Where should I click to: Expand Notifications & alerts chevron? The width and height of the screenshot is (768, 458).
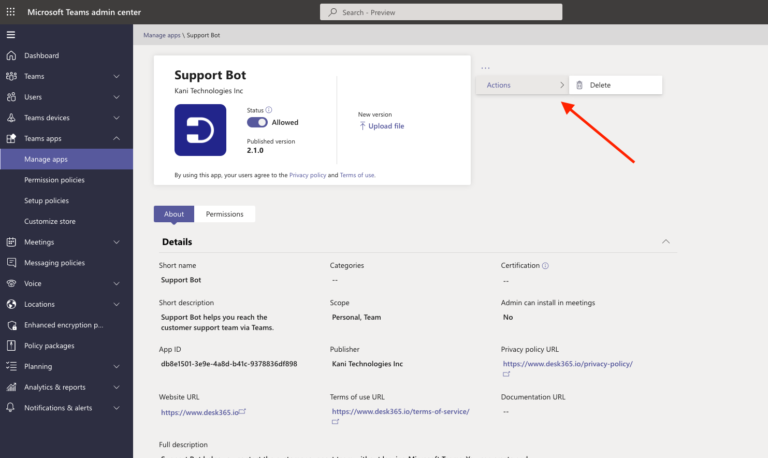coord(117,408)
